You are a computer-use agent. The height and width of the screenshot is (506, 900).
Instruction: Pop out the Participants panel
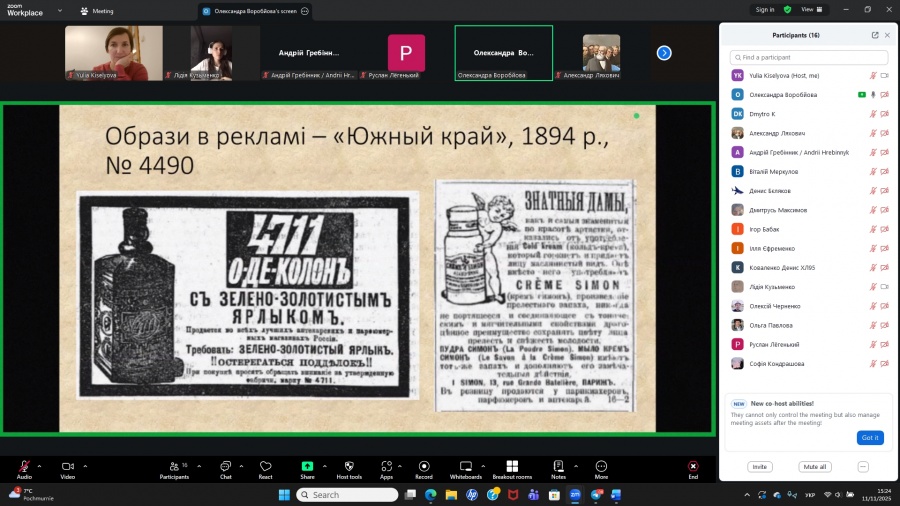pos(875,35)
